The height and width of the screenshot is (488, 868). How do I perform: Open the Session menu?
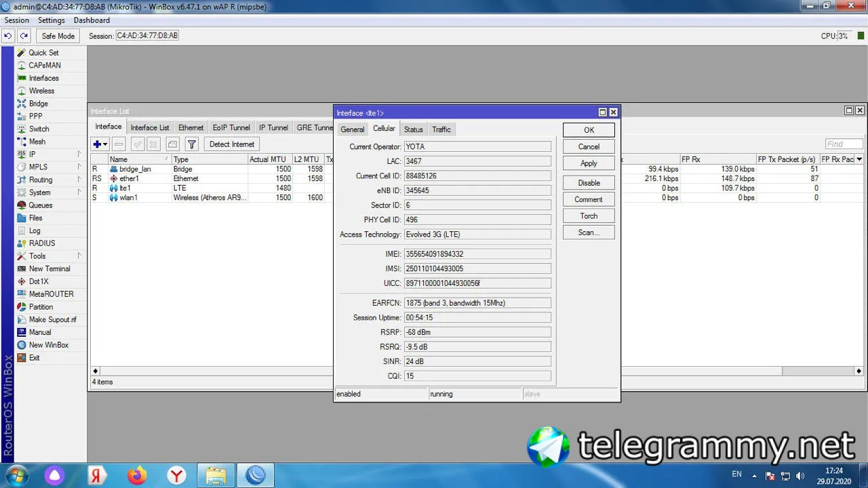point(17,20)
